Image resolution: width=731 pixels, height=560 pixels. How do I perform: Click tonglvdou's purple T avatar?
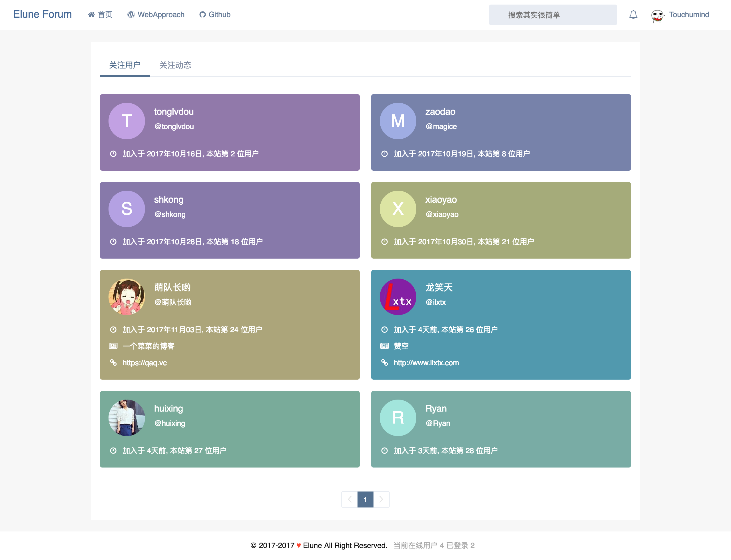pyautogui.click(x=127, y=121)
